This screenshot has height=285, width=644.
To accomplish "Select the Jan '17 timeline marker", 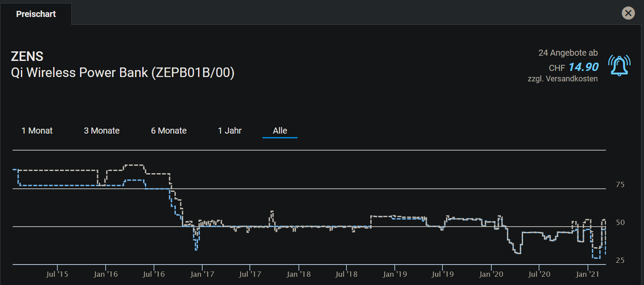I will pyautogui.click(x=202, y=274).
